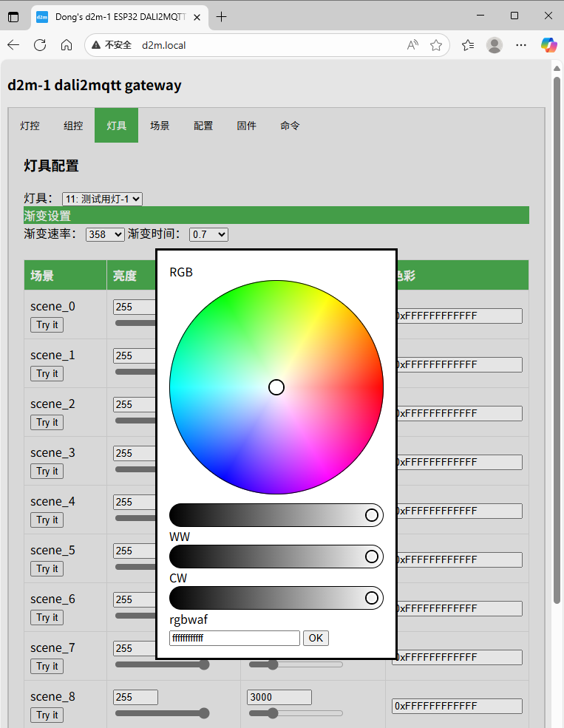Open the user profile avatar icon
Screen dimensions: 564x728
point(495,45)
